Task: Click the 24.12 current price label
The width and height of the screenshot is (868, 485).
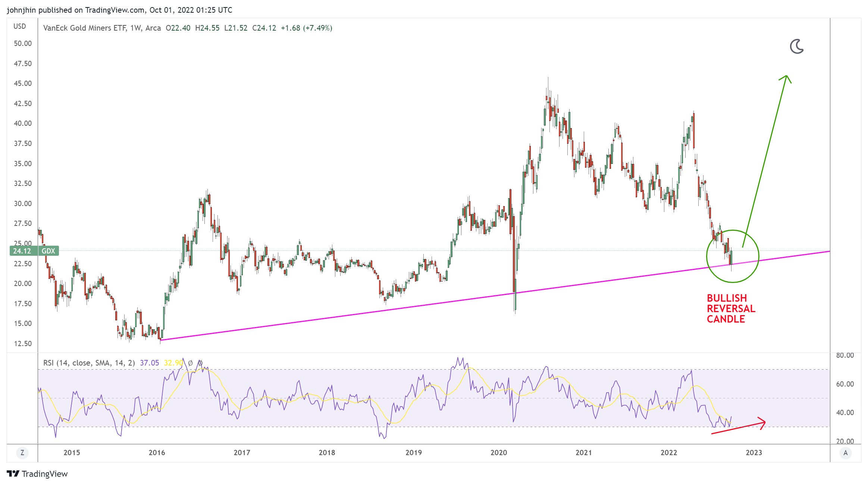Action: pos(22,251)
